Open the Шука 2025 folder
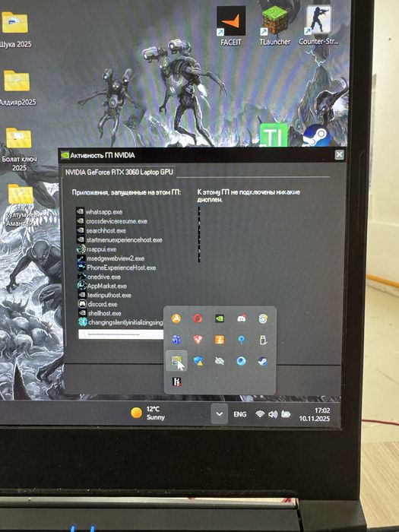This screenshot has width=399, height=532. pos(15,30)
